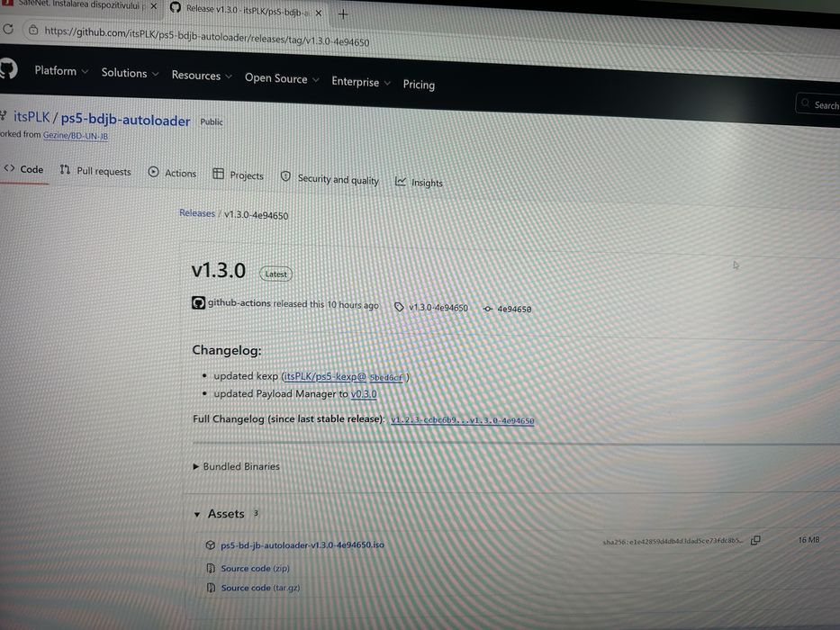
Task: Click the address bar URL
Action: click(207, 36)
